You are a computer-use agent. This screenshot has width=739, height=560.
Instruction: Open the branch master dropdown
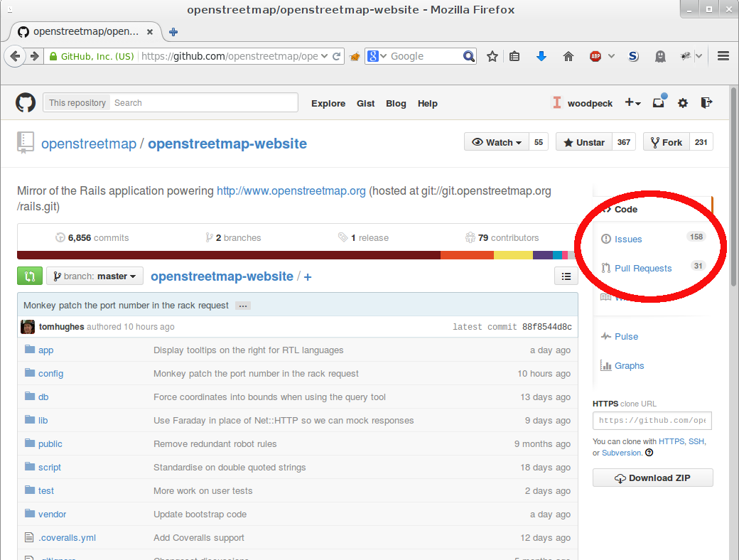95,276
